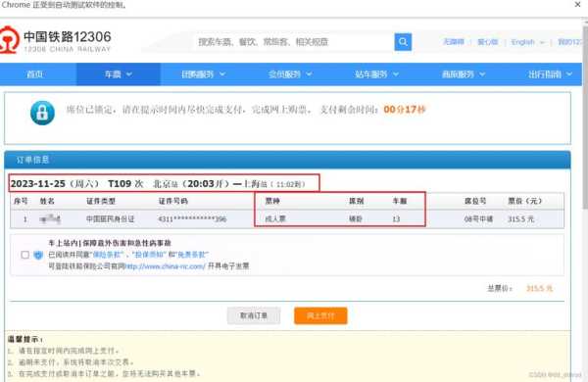Tick the insurance agreement checkbox
The image size is (588, 382).
(25, 255)
